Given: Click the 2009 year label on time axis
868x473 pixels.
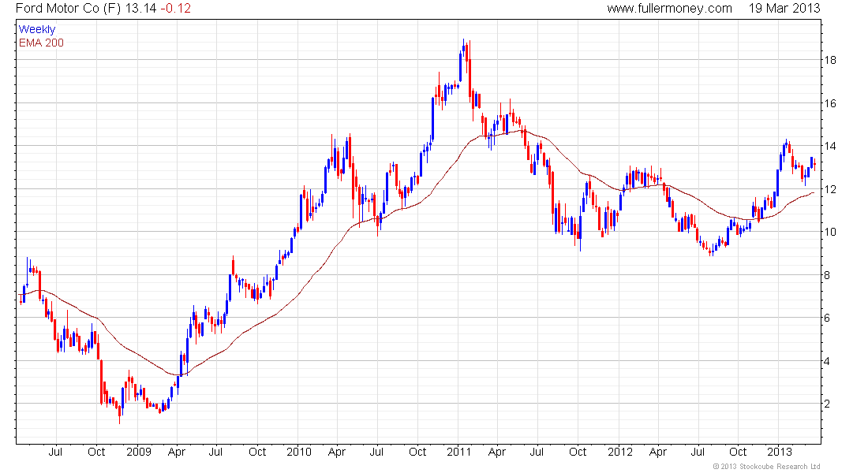Looking at the screenshot, I should tap(138, 452).
